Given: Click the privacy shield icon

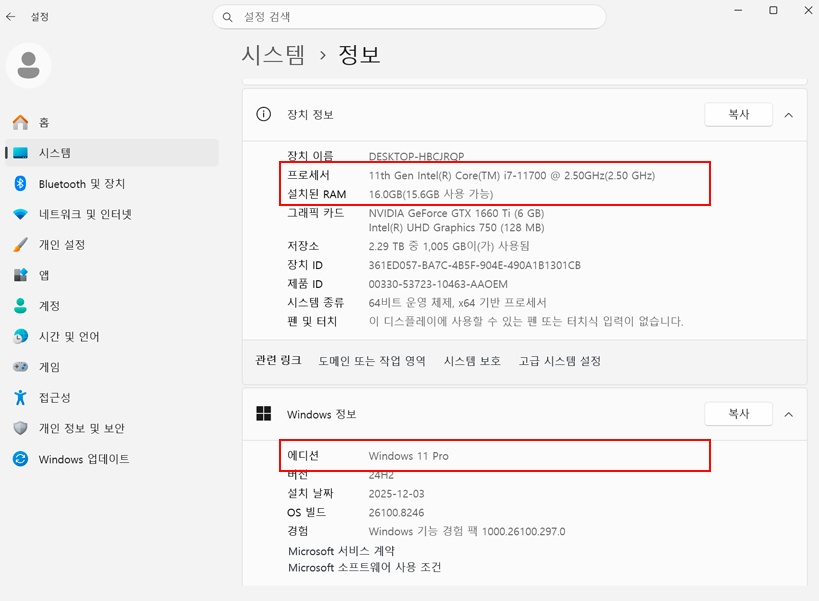Looking at the screenshot, I should (20, 428).
